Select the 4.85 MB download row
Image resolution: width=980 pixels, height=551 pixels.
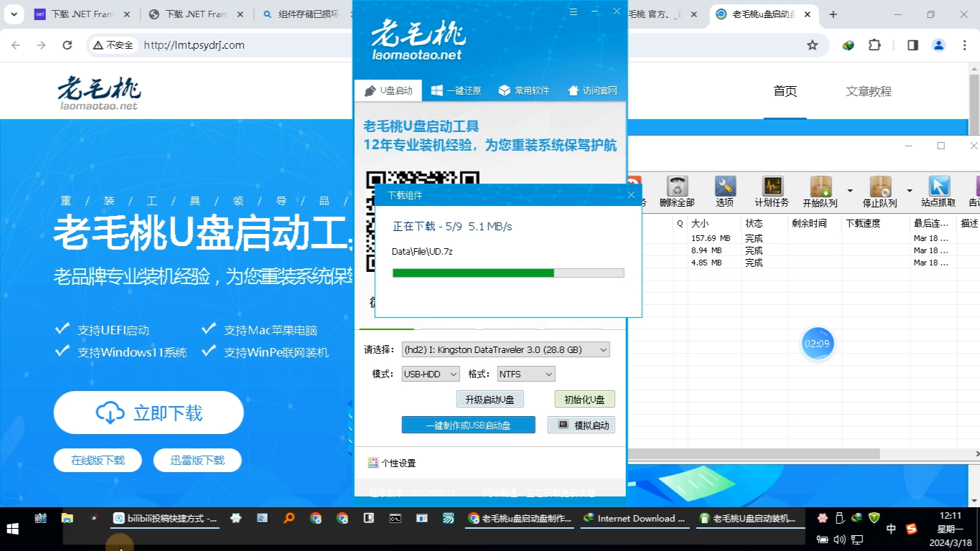click(x=804, y=263)
